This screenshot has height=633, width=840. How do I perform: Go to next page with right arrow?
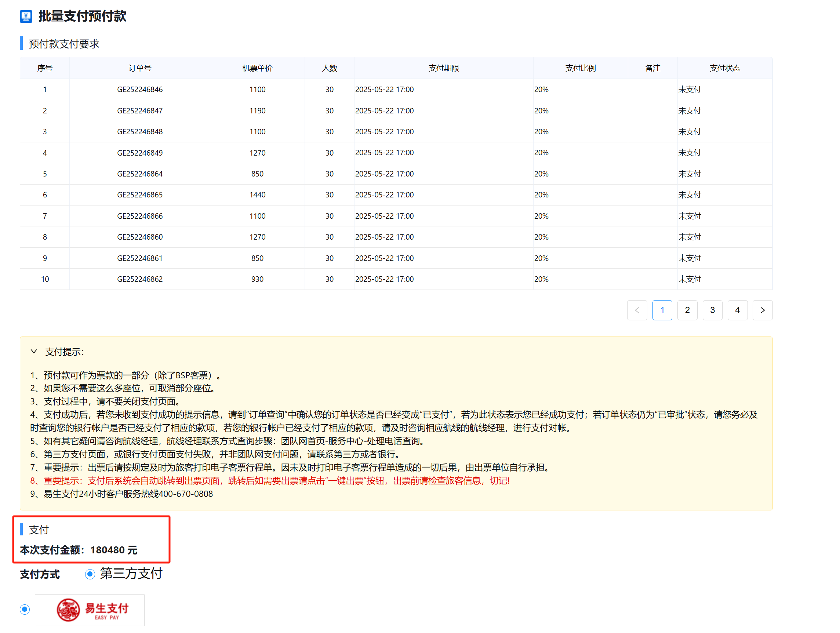(762, 310)
